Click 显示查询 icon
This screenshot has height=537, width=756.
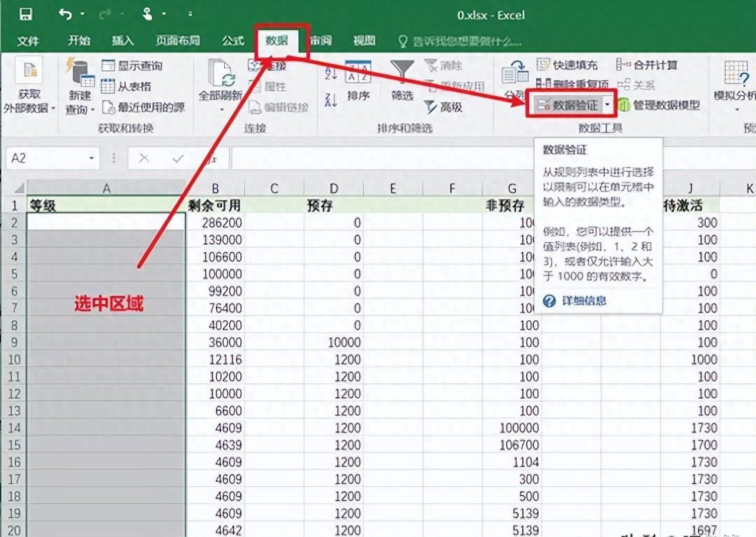[x=107, y=66]
